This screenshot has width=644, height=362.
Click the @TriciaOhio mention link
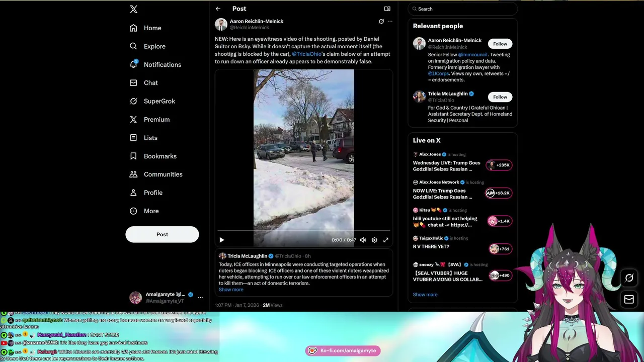tap(306, 54)
